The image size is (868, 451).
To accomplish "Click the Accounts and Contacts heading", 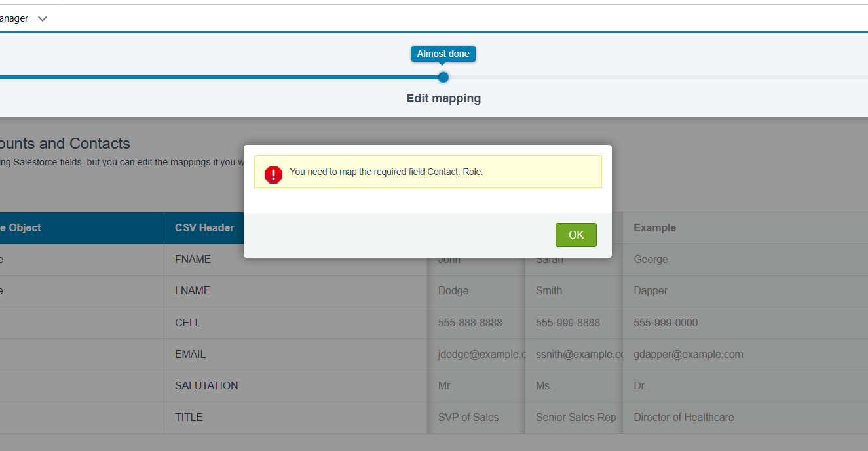I will point(64,144).
